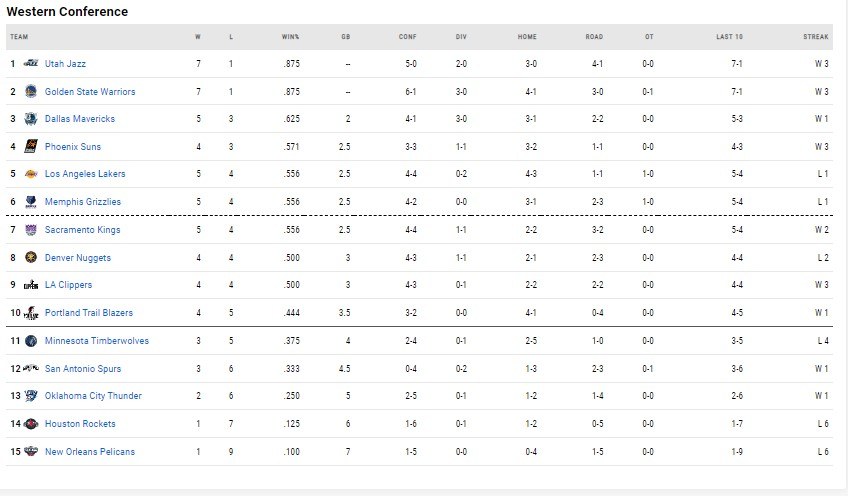Sort standings by WIN% column header

(x=290, y=37)
